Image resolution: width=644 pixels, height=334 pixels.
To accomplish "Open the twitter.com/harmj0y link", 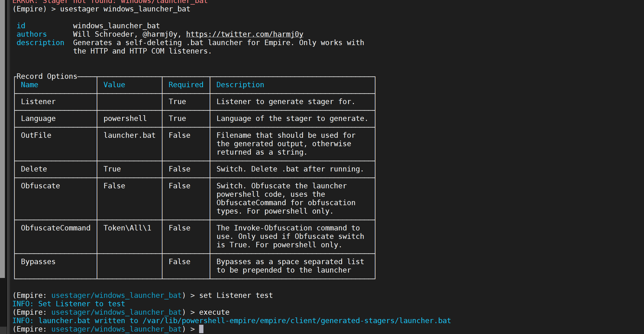I will click(x=244, y=34).
